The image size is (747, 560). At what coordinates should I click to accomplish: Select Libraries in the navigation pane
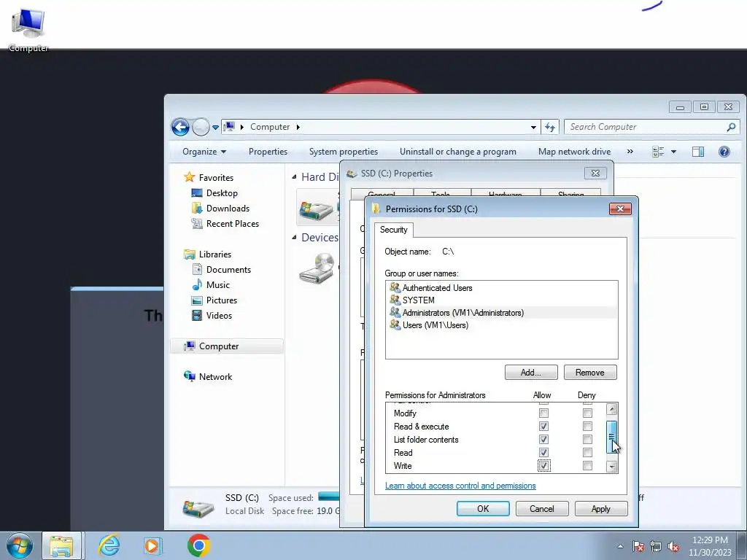coord(215,254)
